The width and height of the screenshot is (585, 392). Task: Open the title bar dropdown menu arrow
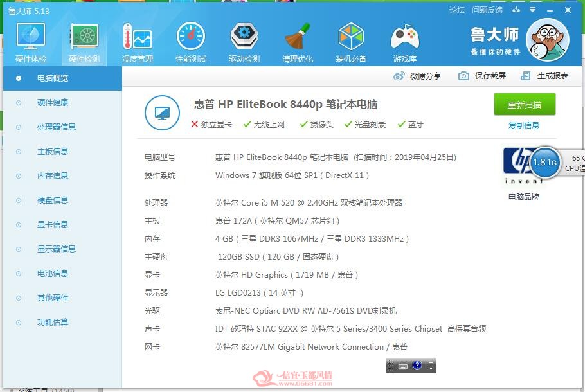533,10
